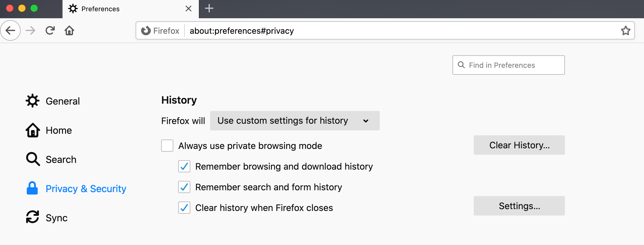Screen dimensions: 644x245
Task: Enable Always use private browsing mode
Action: (x=167, y=146)
